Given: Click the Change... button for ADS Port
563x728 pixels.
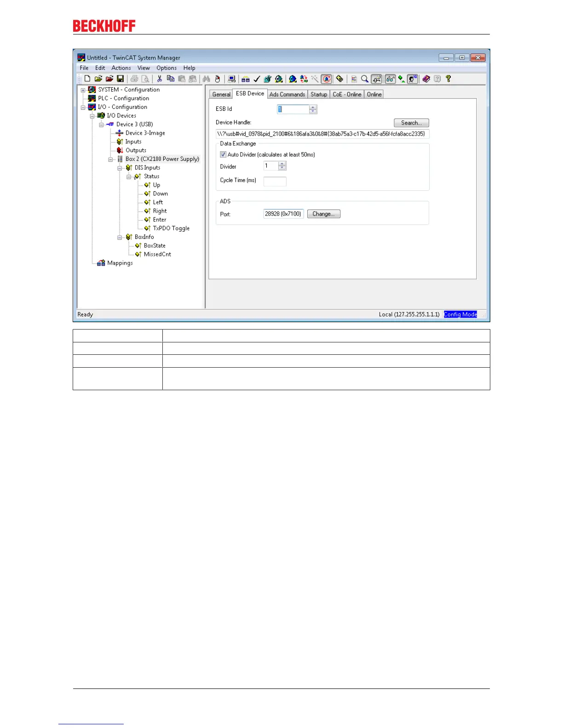Looking at the screenshot, I should 324,214.
